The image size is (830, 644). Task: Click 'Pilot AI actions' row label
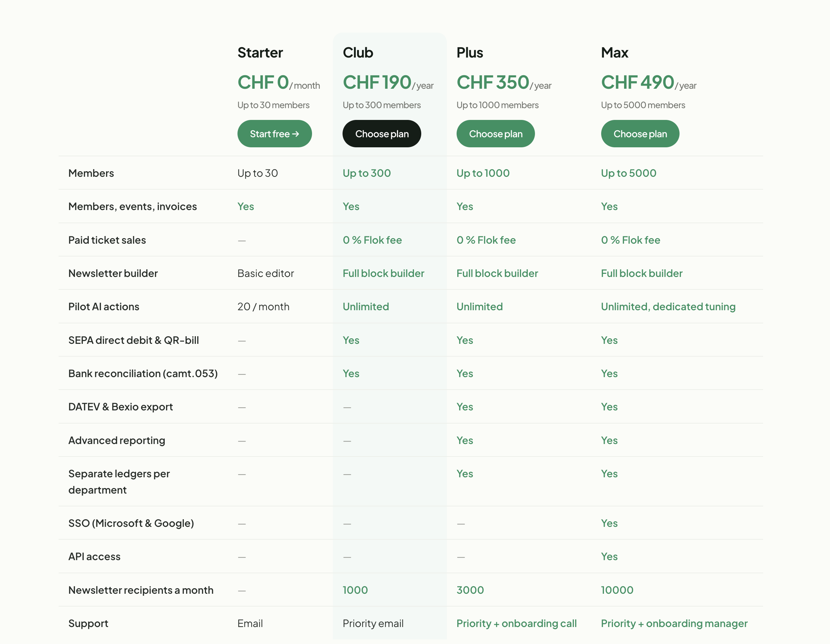[104, 307]
